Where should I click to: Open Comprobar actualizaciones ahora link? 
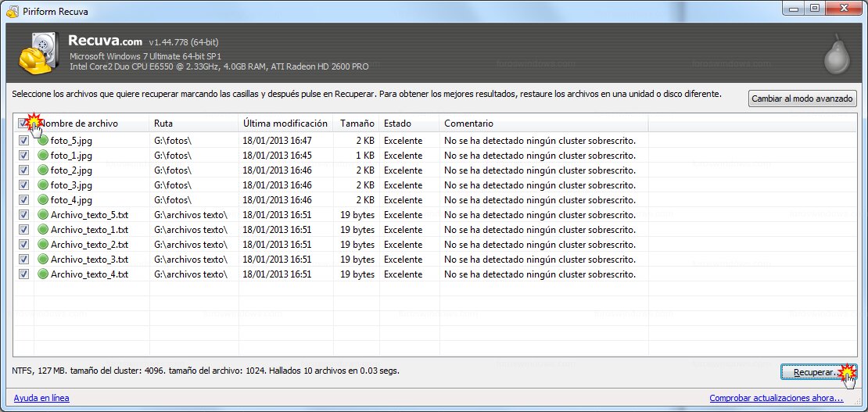pyautogui.click(x=776, y=398)
